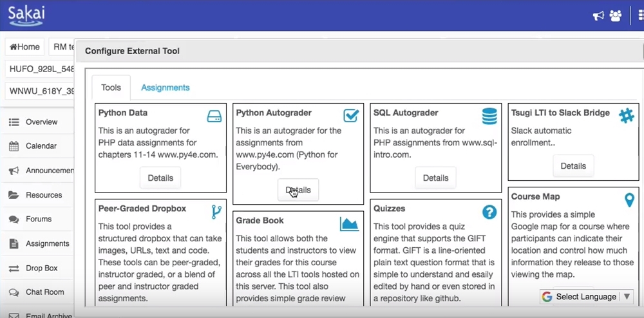Click the Drop Box arrows icon
Image resolution: width=644 pixels, height=318 pixels.
tap(14, 268)
